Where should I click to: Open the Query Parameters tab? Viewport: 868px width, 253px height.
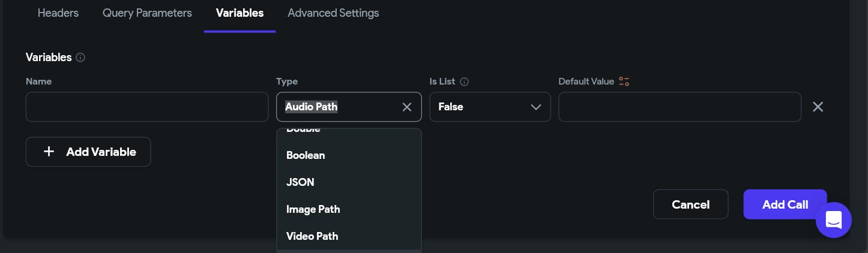click(147, 13)
